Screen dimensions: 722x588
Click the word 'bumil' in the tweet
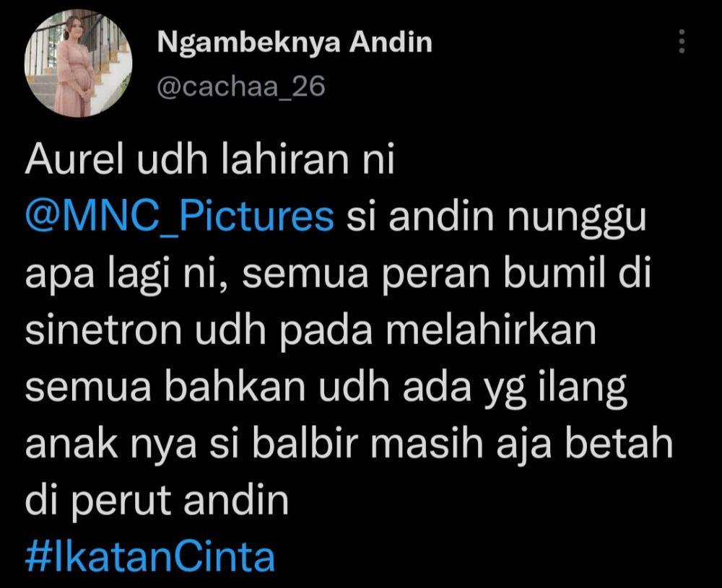click(554, 273)
